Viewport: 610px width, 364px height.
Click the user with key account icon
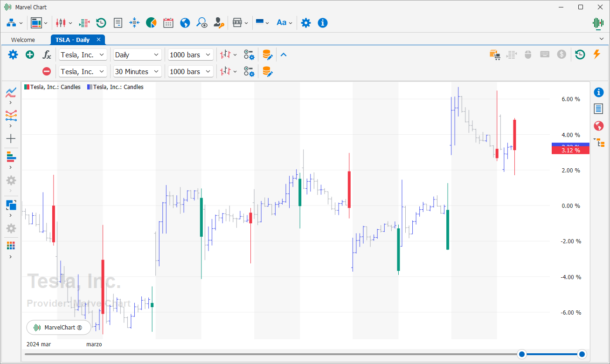pyautogui.click(x=219, y=22)
